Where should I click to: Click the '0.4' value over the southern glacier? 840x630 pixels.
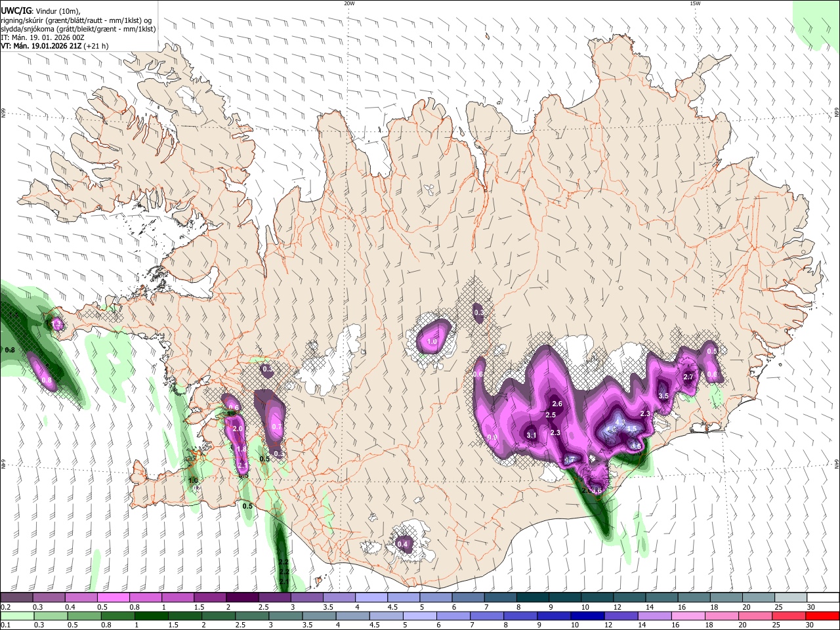click(x=403, y=544)
